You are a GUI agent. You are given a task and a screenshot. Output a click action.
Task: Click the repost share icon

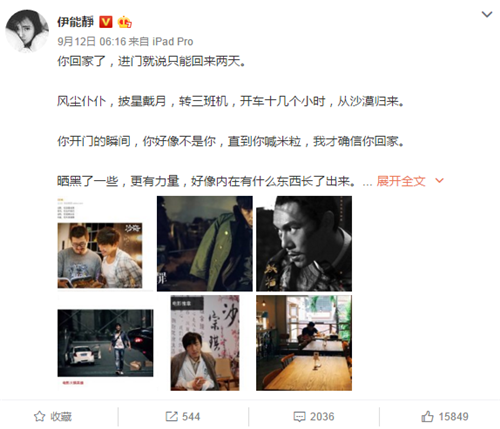point(172,416)
